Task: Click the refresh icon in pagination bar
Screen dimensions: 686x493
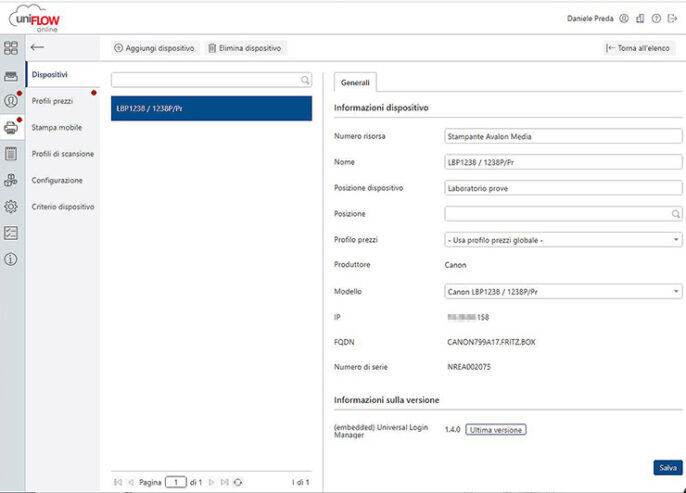Action: tap(237, 482)
